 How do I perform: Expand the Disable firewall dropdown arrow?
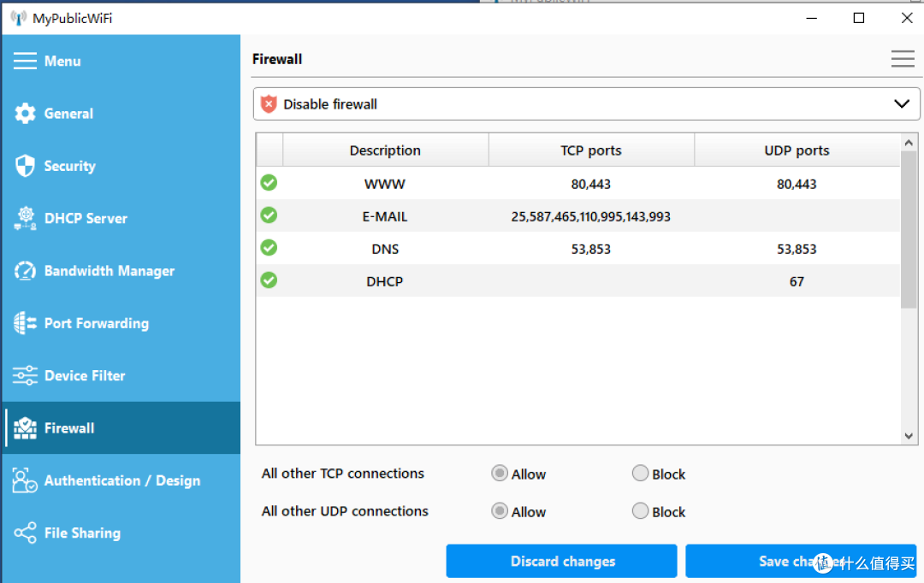(x=902, y=104)
